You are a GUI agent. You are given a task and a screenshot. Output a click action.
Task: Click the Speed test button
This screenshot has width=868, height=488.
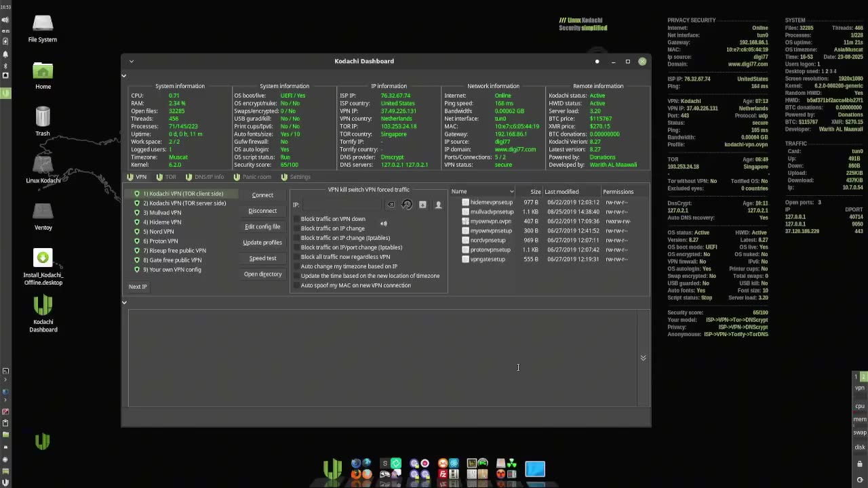click(x=262, y=258)
